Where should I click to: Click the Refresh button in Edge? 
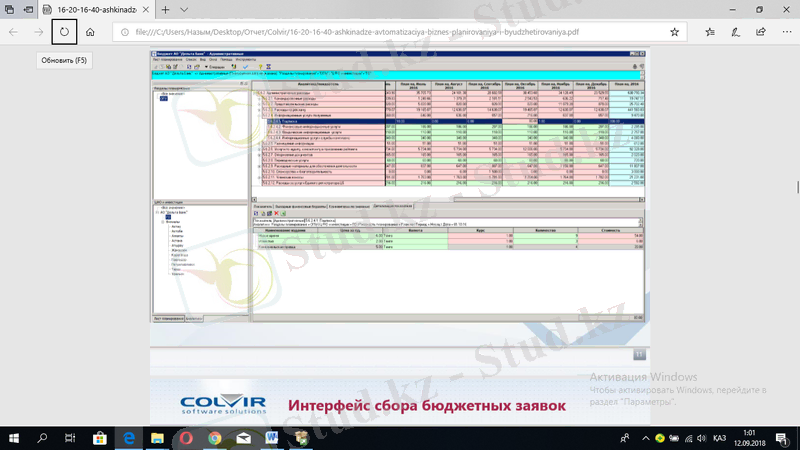[x=64, y=32]
